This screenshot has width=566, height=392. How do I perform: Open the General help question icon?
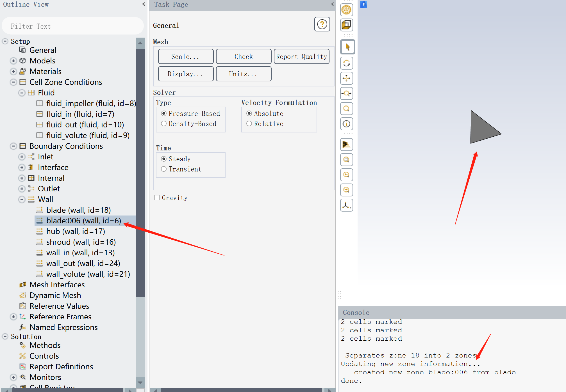[x=322, y=24]
